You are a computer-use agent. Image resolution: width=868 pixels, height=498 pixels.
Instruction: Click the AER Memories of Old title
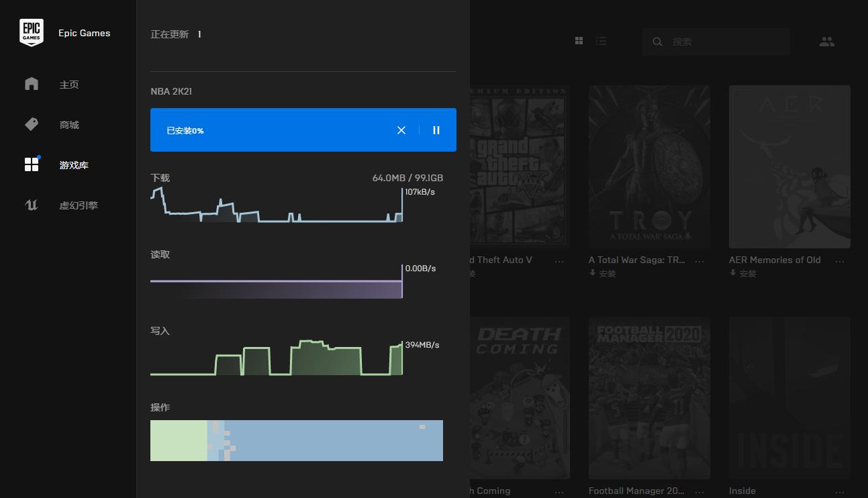pos(775,260)
